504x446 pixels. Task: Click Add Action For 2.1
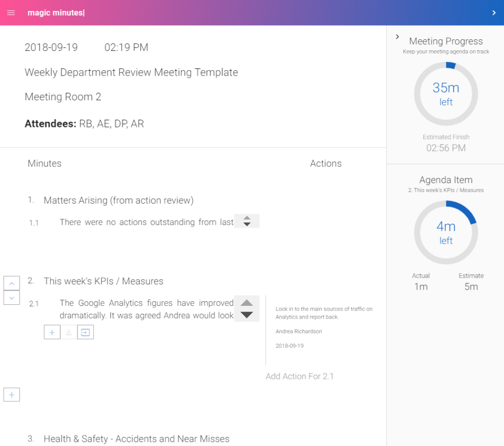click(300, 376)
